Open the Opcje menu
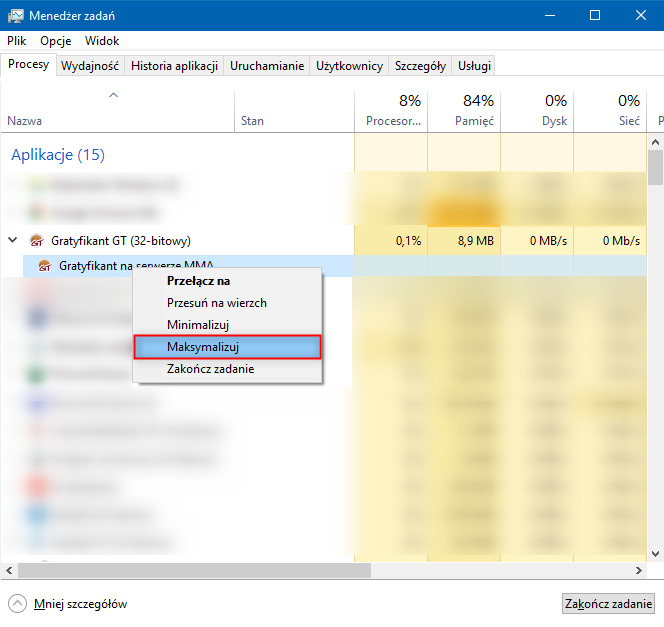This screenshot has height=627, width=664. pyautogui.click(x=55, y=41)
